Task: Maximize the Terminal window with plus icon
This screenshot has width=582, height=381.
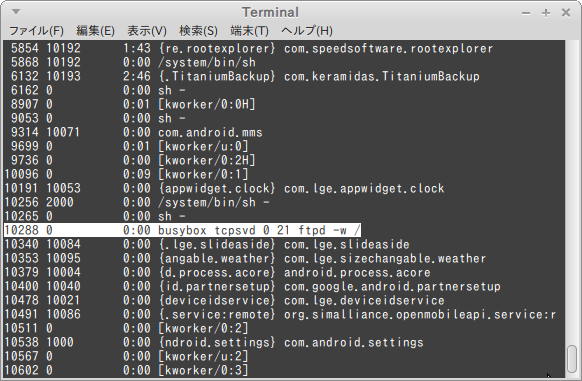Action: [x=546, y=13]
